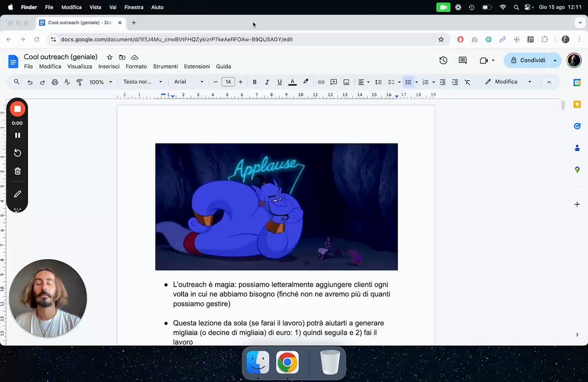This screenshot has height=382, width=588.
Task: Increase the indent level
Action: [455, 82]
